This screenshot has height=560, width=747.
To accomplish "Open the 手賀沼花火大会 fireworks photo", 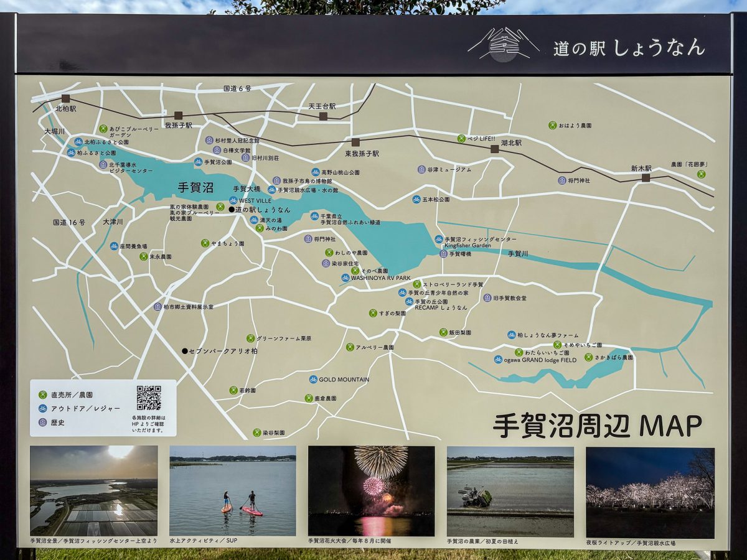I will click(371, 490).
